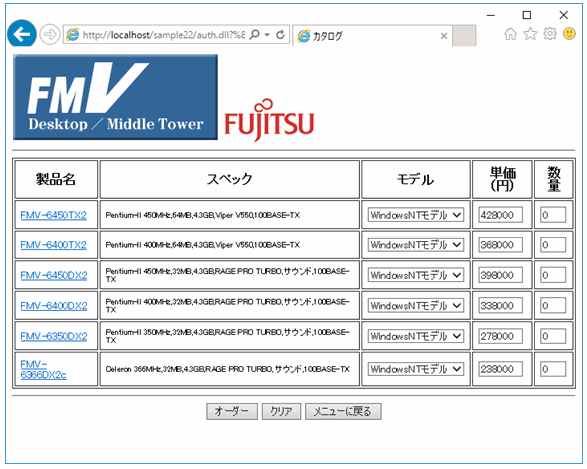Minimize the browser window
The image size is (587, 469).
tap(491, 15)
